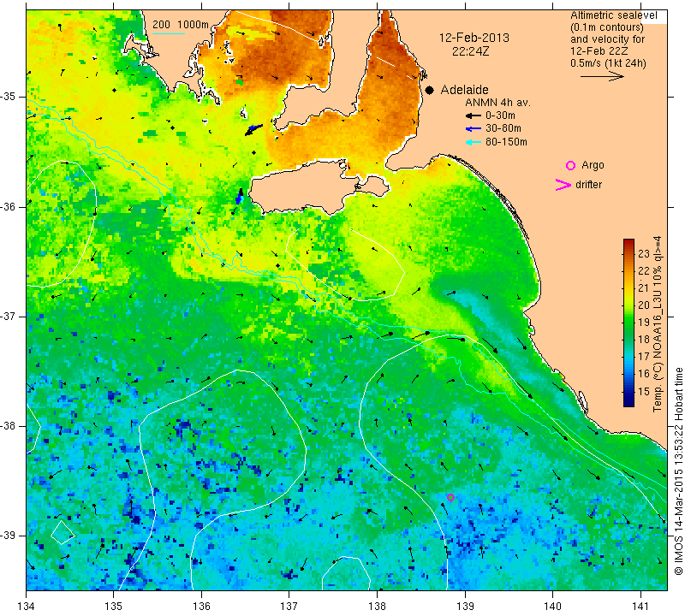
Task: Click the 0.5m/s velocity scale arrow
Action: coord(602,76)
